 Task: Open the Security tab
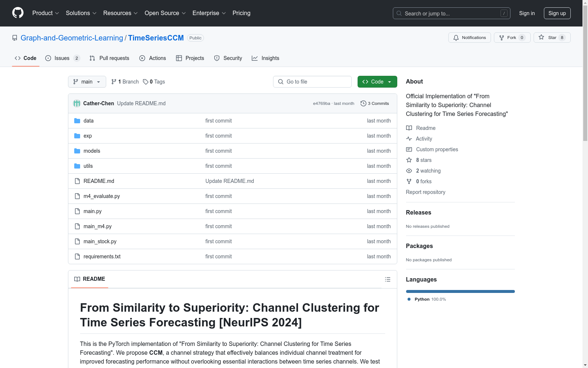click(x=228, y=58)
